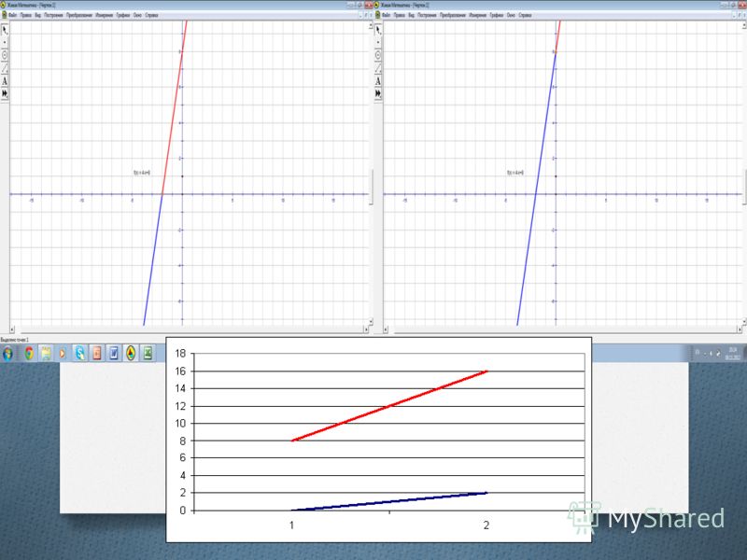Open the Окно menu in left window
747x560 pixels.
(x=137, y=15)
